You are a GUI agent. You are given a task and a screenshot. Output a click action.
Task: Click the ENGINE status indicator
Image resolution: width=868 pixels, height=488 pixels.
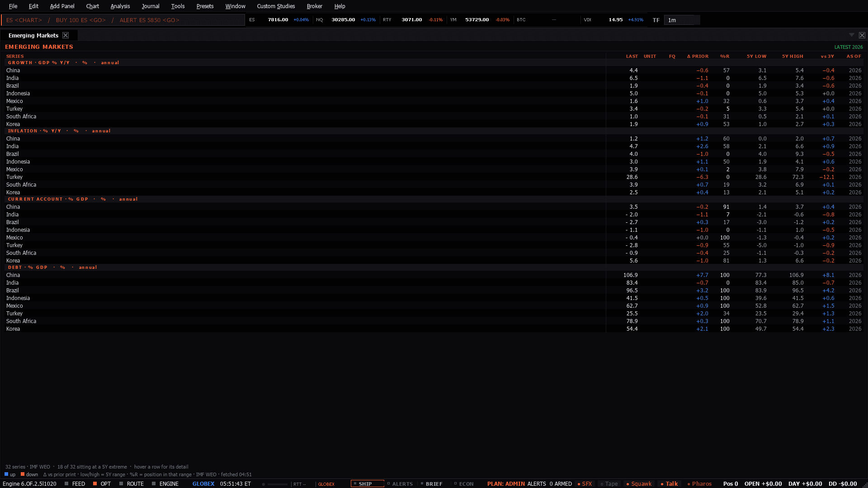tap(165, 483)
